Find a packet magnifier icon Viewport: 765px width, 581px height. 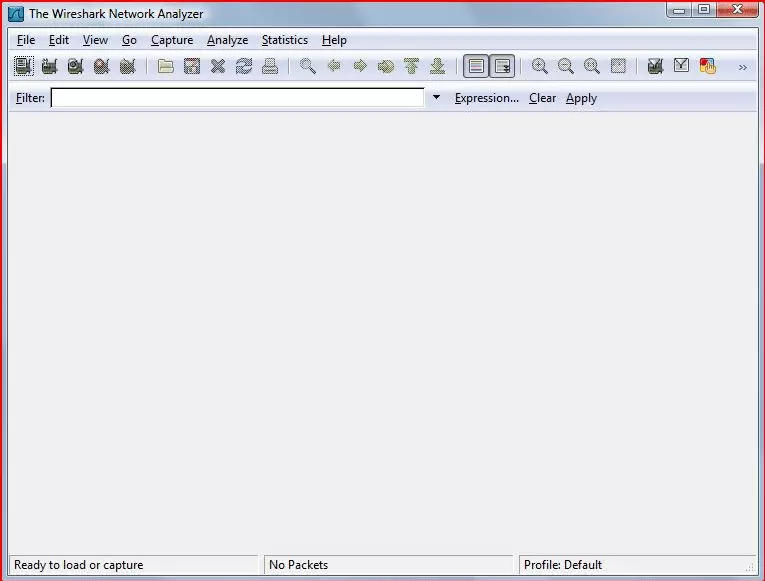(x=307, y=66)
